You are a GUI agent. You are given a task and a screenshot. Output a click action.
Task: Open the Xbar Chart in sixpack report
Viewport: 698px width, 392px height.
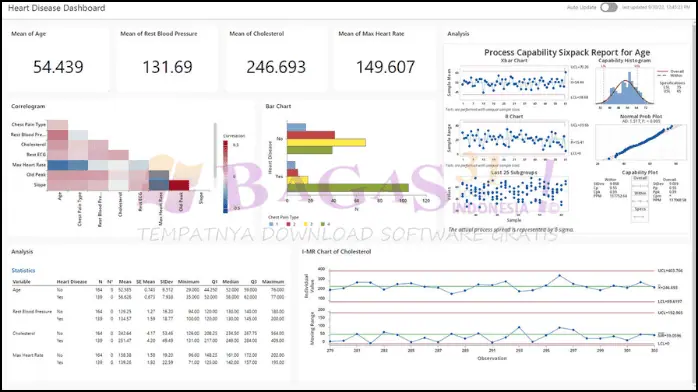click(x=514, y=84)
